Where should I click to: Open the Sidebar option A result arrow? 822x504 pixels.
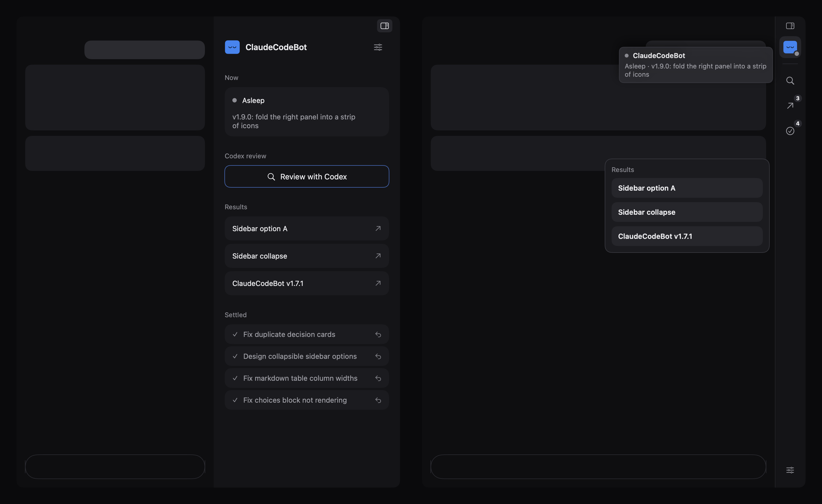tap(378, 228)
